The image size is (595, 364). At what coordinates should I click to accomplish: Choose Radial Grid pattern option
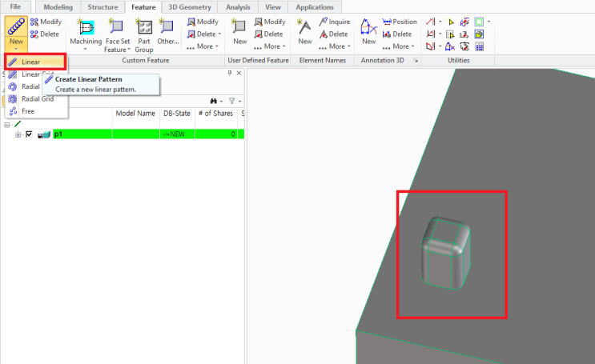[36, 98]
